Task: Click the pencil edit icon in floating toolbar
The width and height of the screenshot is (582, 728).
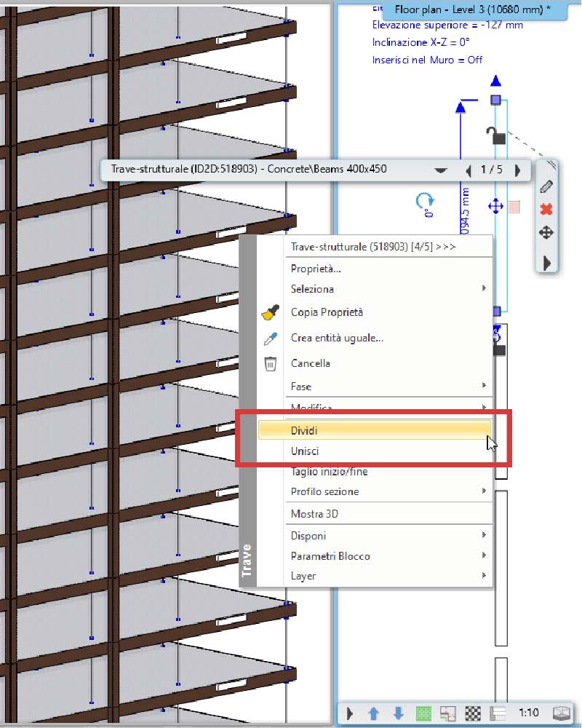Action: [x=546, y=186]
